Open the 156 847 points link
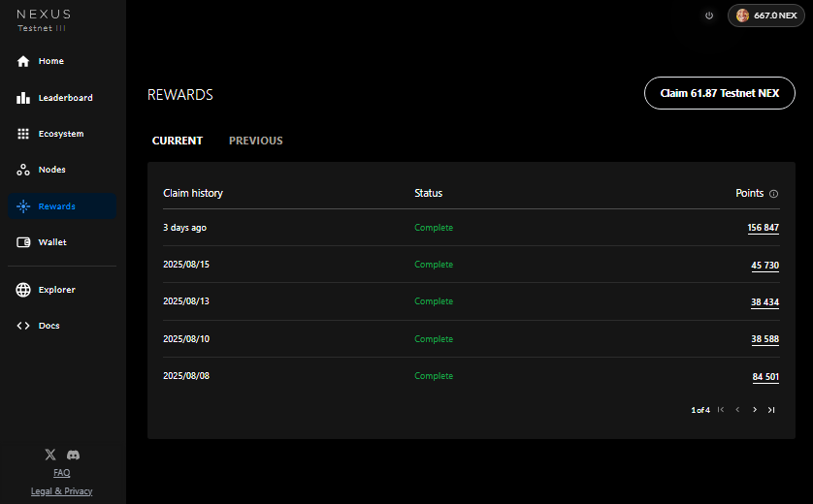813x504 pixels. 763,228
